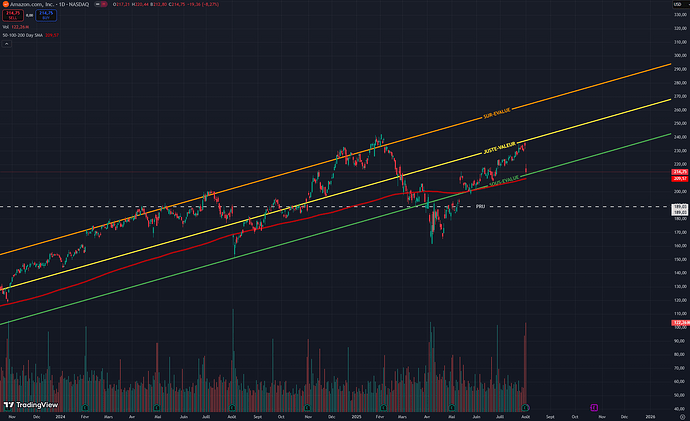
Task: Click the 2024 label on the time axis
Action: (60, 417)
